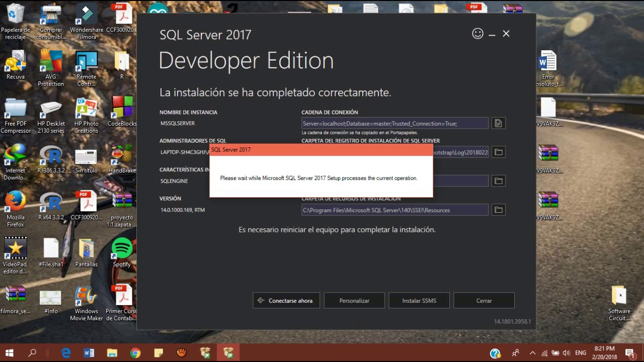Open #File.sha1 desktop file
Image resolution: width=644 pixels, height=362 pixels.
point(51,253)
